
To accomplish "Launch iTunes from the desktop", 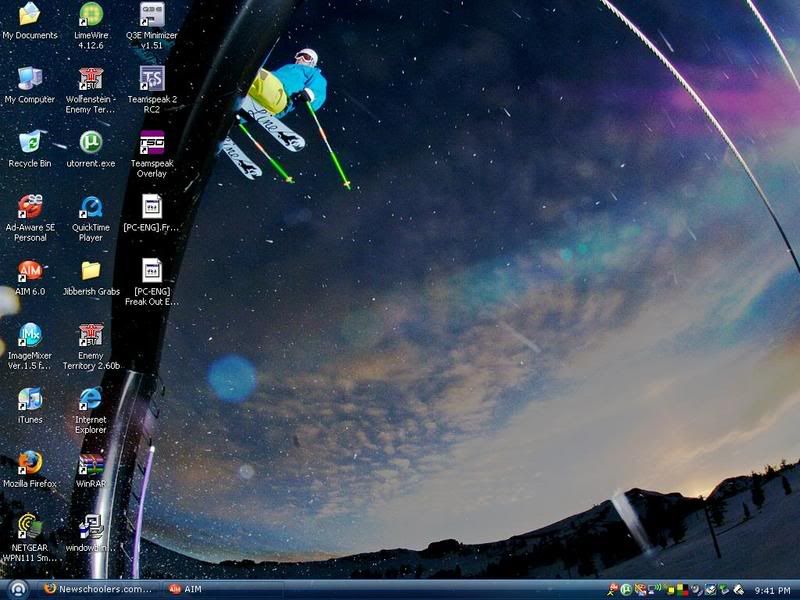I will pos(30,398).
